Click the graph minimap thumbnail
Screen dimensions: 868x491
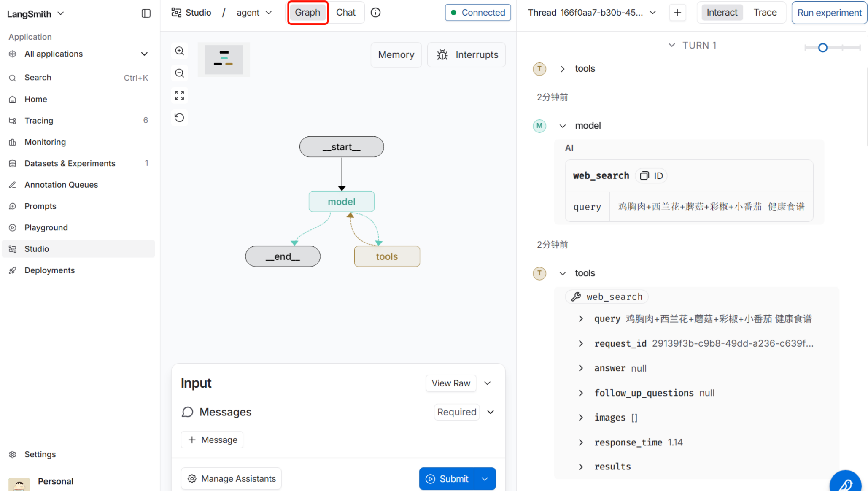224,59
